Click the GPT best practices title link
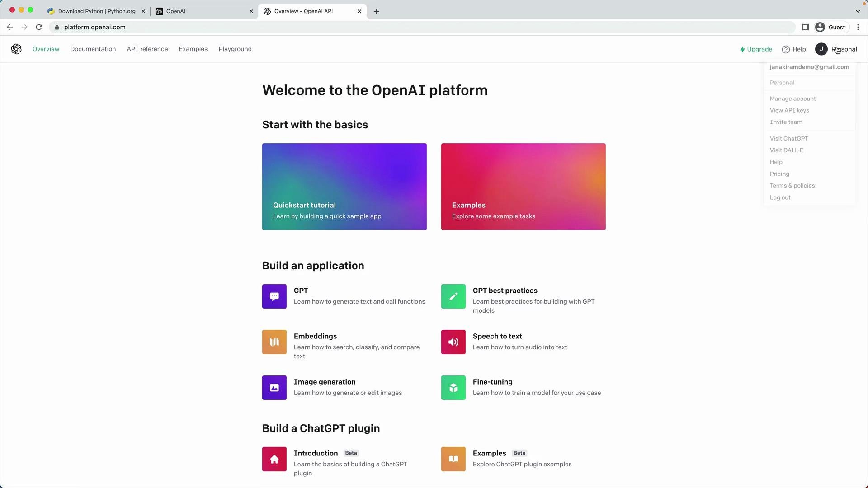The width and height of the screenshot is (868, 488). [x=505, y=291]
